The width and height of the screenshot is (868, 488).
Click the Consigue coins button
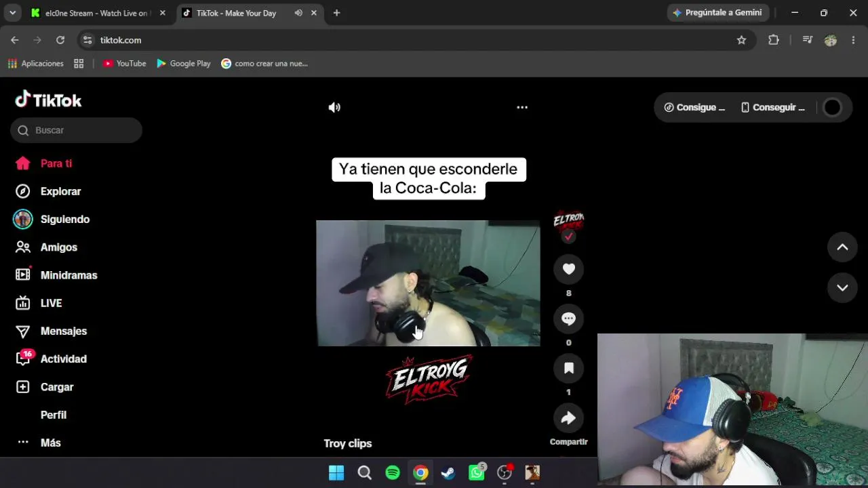tap(694, 107)
